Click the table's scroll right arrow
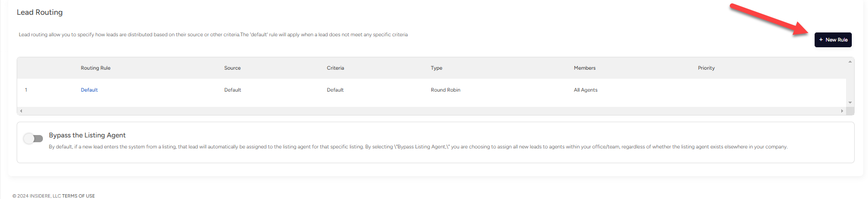 (842, 111)
